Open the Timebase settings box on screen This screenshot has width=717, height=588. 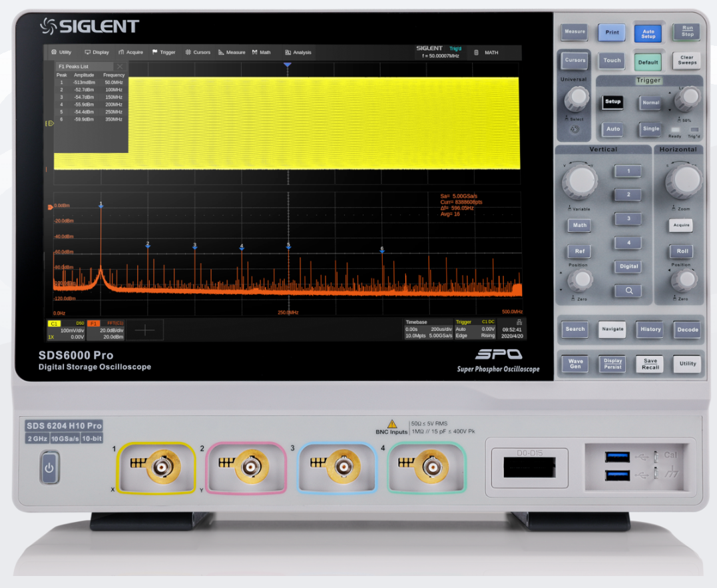(x=429, y=330)
